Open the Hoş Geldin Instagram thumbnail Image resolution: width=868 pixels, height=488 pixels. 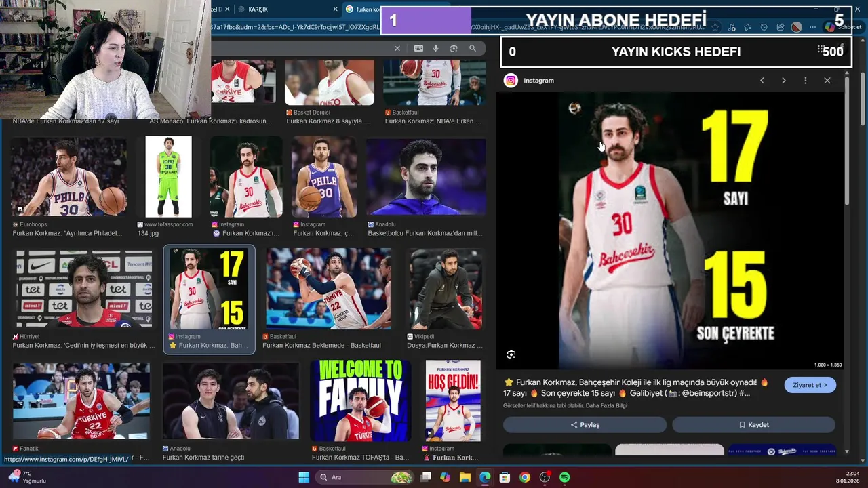[x=453, y=401]
